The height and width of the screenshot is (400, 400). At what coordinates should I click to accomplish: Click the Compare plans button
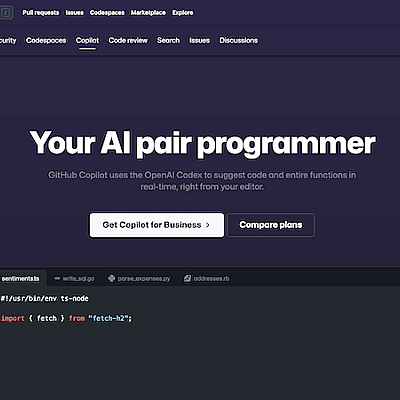pos(271,225)
